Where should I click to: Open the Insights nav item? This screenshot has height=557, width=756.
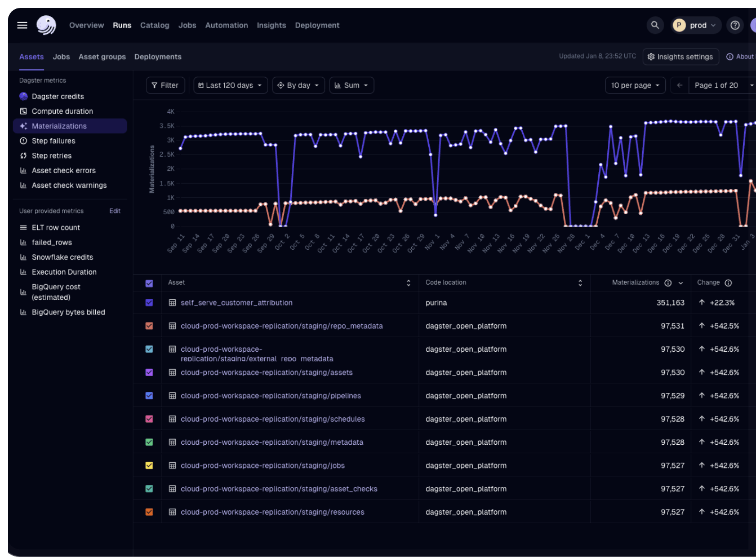point(272,25)
